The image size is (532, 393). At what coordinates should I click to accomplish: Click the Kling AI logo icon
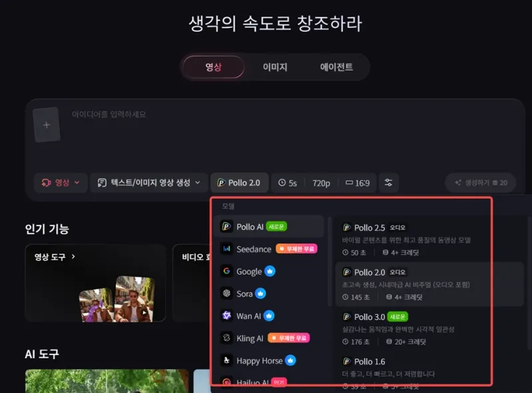click(x=226, y=338)
